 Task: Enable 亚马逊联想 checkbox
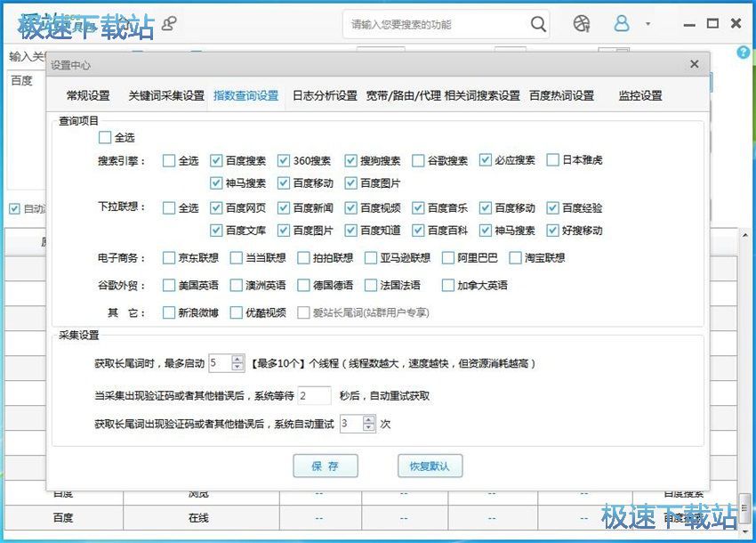371,258
